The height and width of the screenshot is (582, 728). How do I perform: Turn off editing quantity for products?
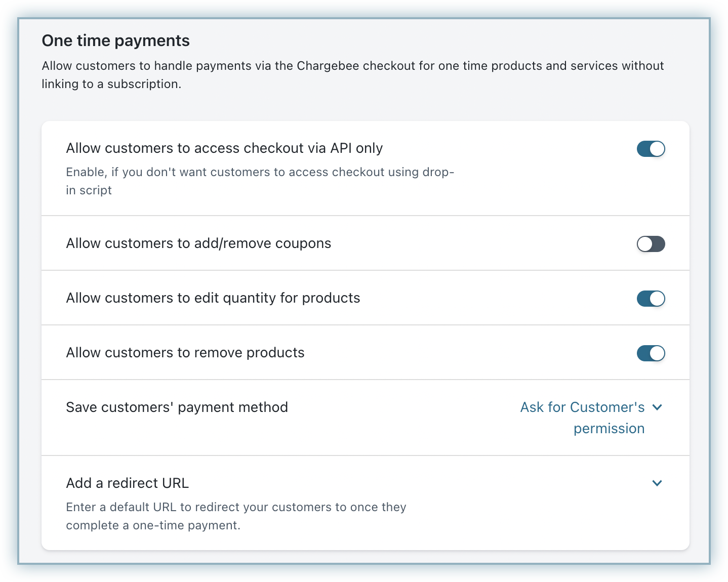[651, 299]
